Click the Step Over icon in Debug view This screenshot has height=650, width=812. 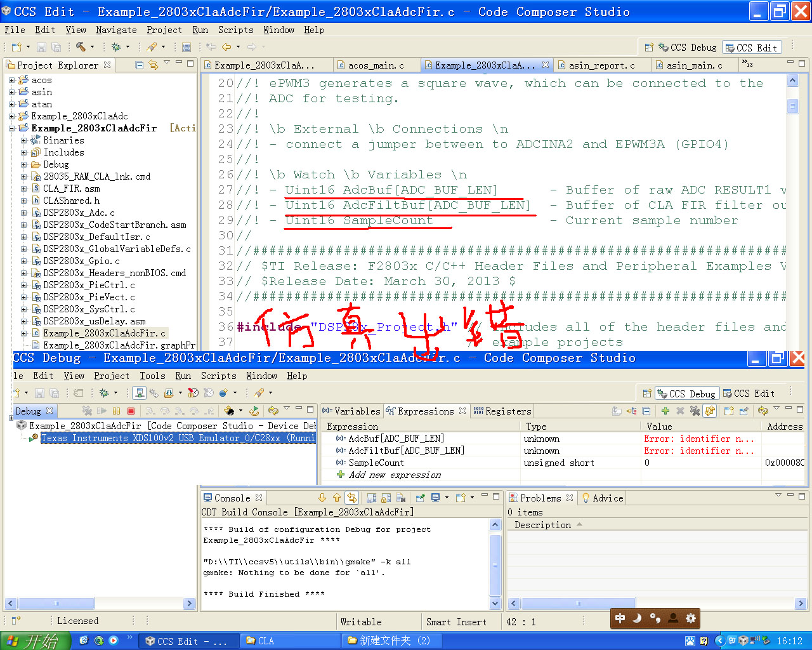click(x=165, y=411)
